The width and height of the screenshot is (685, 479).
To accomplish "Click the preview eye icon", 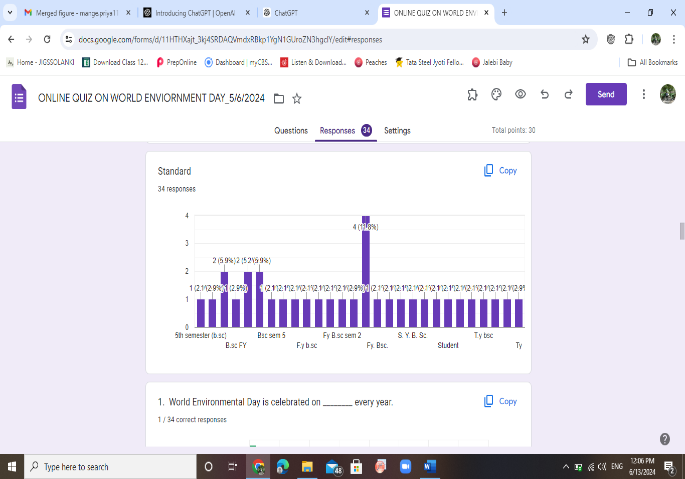I will click(x=520, y=94).
